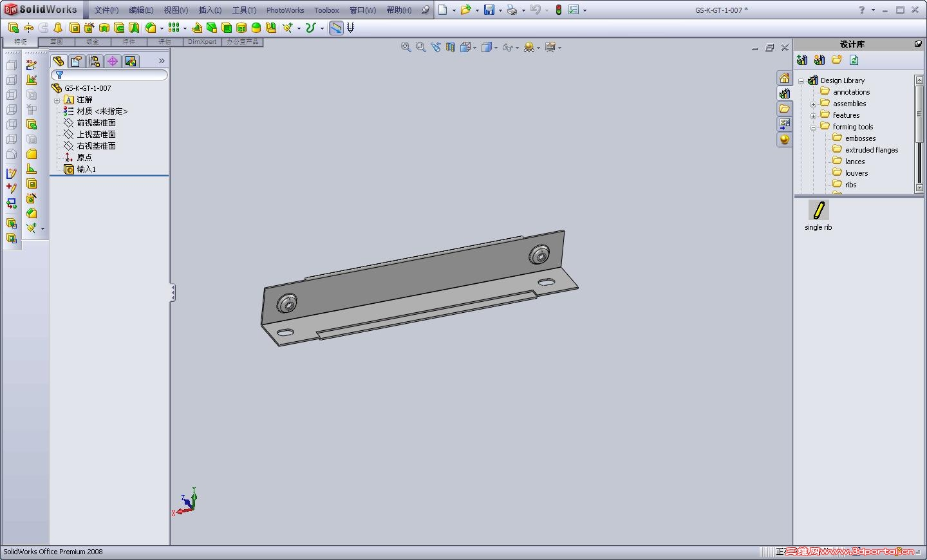
Task: Open the FeatureManager design tree tab
Action: tap(59, 61)
